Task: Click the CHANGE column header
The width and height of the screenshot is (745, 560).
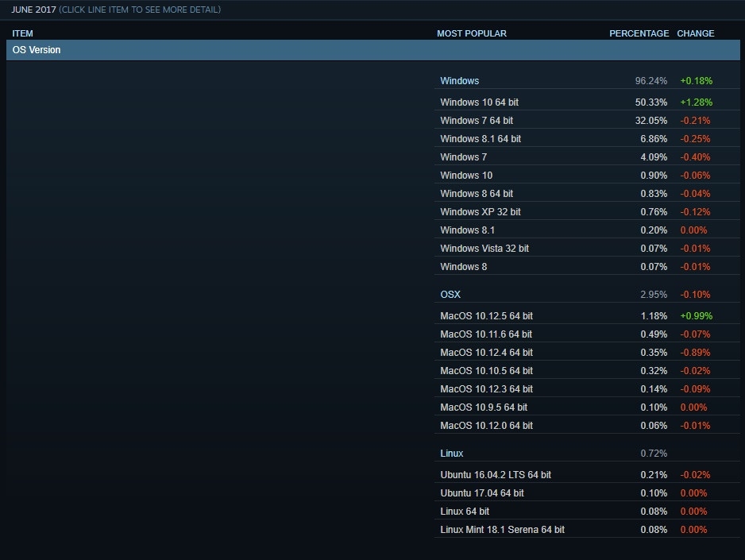Action: 696,33
